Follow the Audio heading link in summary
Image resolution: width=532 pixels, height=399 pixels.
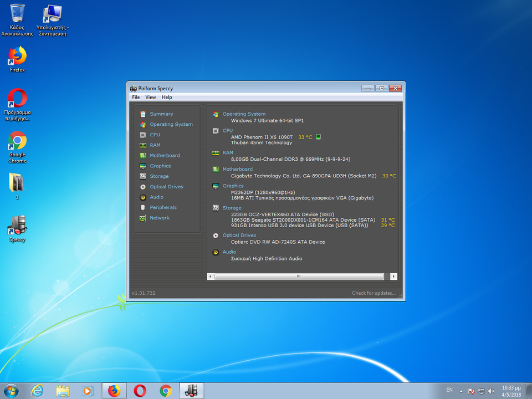(x=229, y=252)
